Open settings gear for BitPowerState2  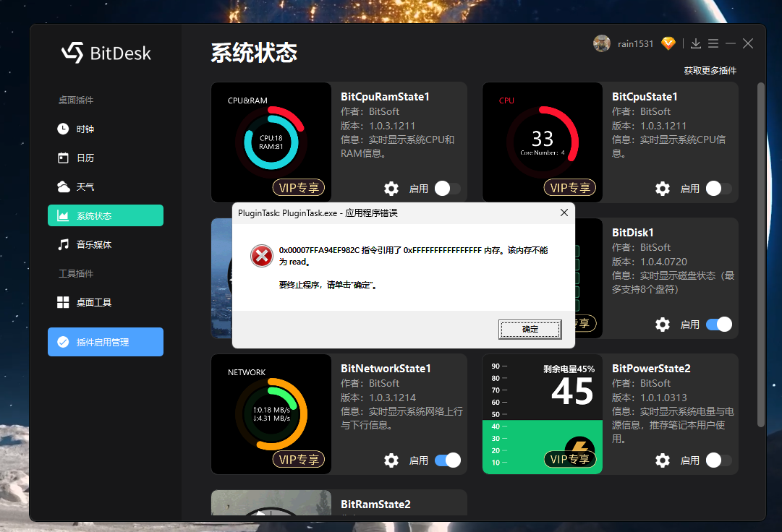pos(663,460)
